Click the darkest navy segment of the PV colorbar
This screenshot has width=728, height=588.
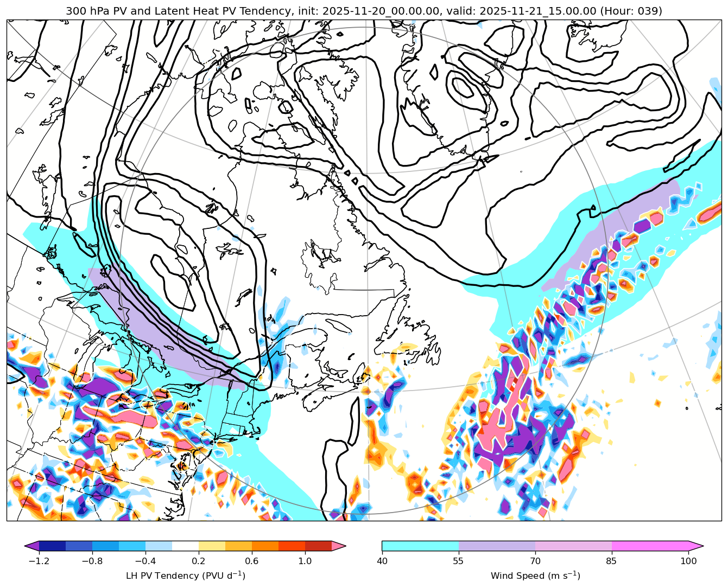[x=52, y=546]
